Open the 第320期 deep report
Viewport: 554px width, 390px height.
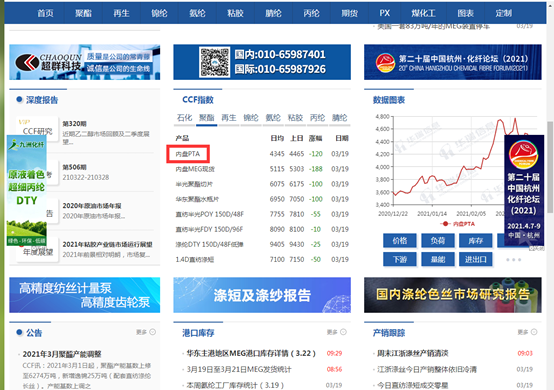click(x=75, y=124)
